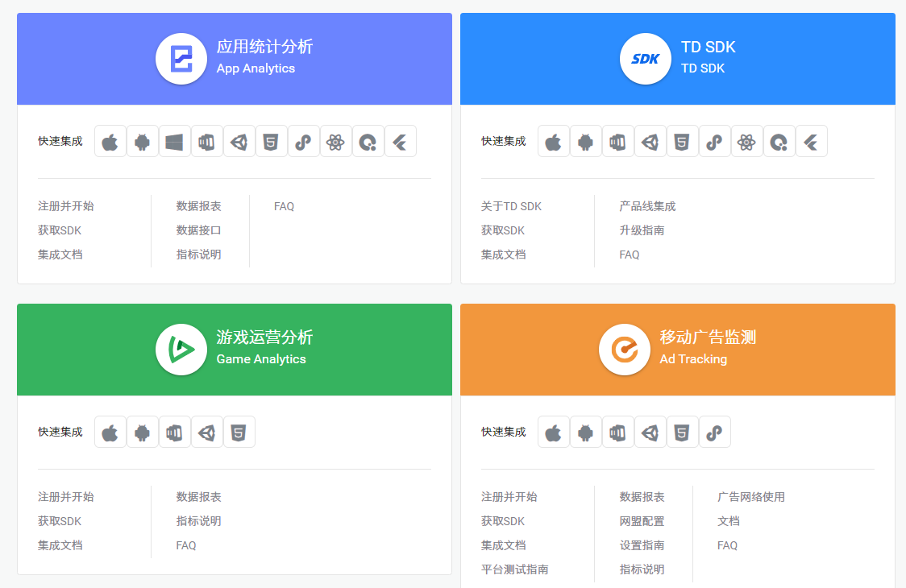Viewport: 906px width, 588px height.
Task: Open 数据接口 link in App Analytics
Action: coord(198,230)
